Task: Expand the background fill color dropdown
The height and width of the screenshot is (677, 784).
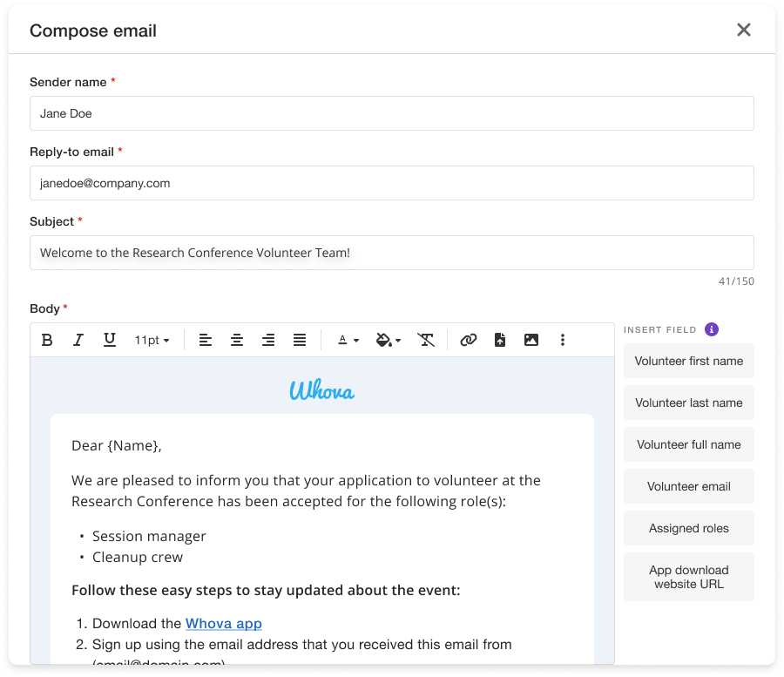Action: tap(389, 340)
